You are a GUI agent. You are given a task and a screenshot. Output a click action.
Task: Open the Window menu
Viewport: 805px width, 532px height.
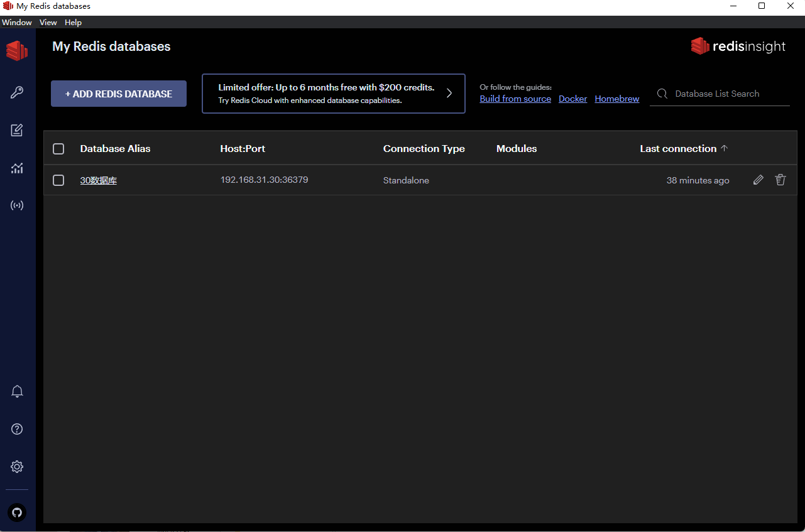point(17,23)
